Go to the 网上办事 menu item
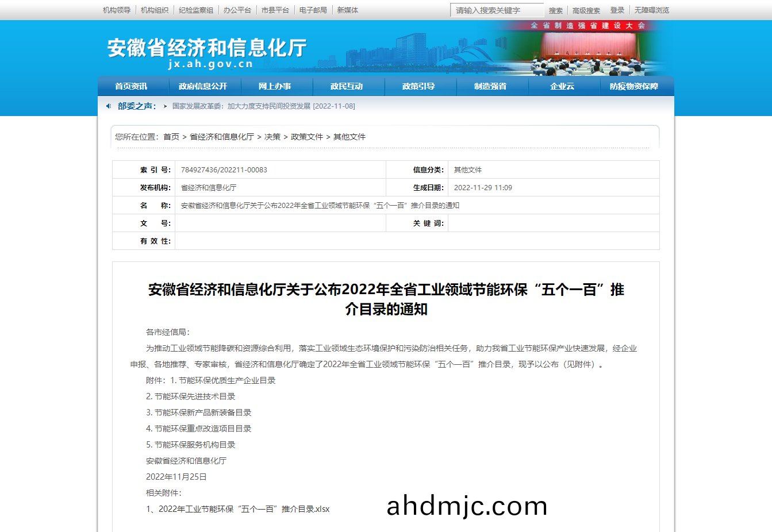 pos(275,86)
